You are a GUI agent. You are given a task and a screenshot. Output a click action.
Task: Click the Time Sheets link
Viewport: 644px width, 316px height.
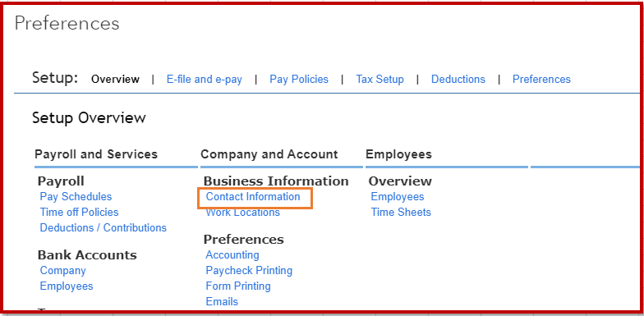click(x=401, y=212)
